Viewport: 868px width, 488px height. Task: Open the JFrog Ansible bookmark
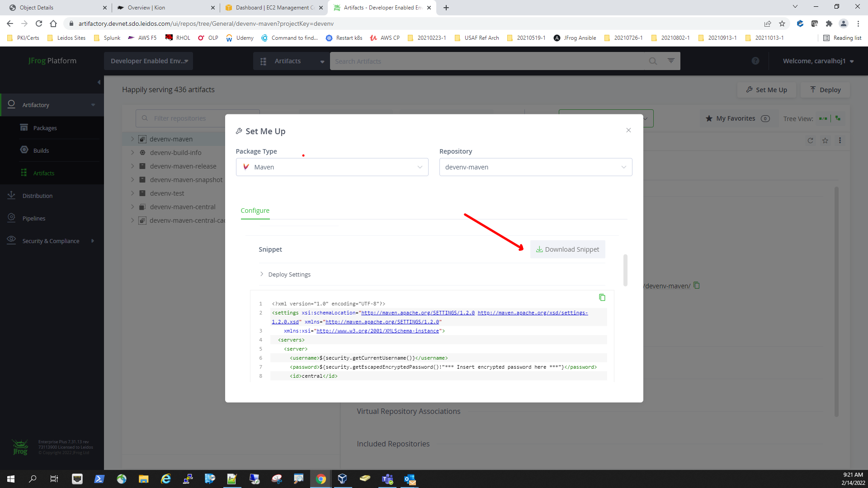click(575, 38)
